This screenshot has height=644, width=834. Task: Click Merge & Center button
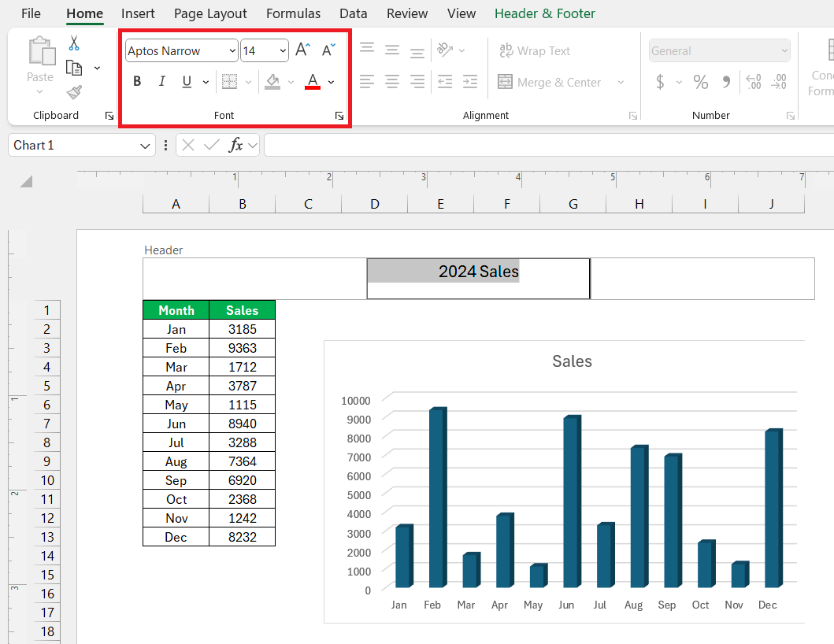(550, 83)
